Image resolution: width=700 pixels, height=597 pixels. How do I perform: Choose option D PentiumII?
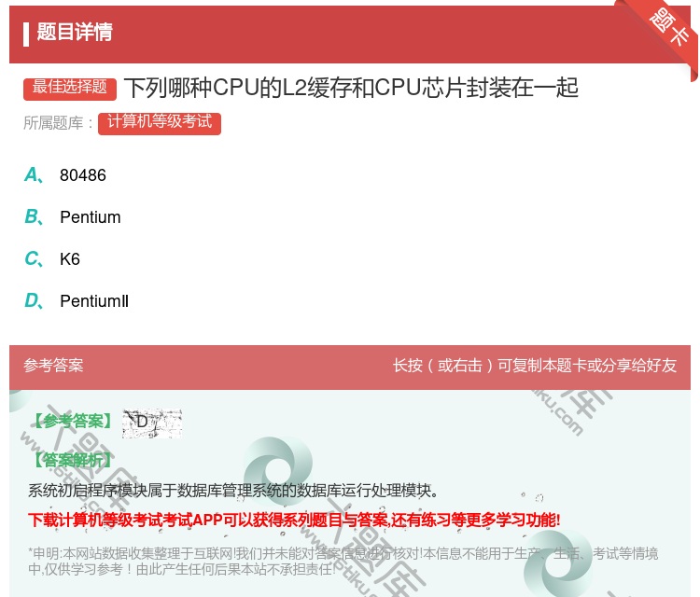tap(77, 301)
